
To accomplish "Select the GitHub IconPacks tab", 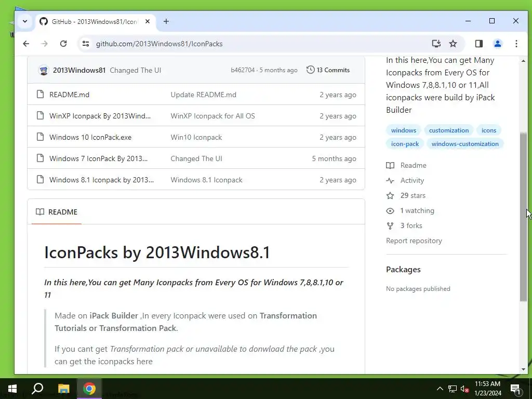I will [x=95, y=22].
